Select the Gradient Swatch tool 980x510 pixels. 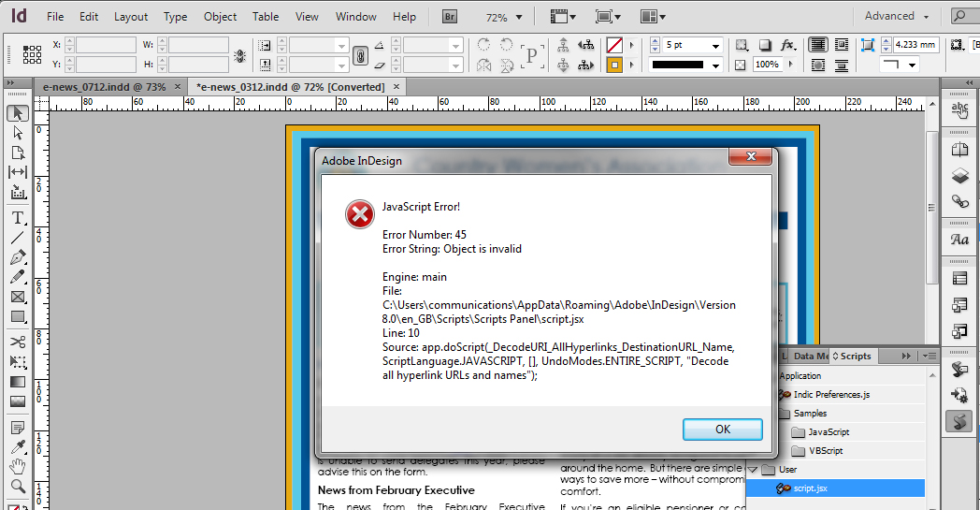pyautogui.click(x=18, y=382)
